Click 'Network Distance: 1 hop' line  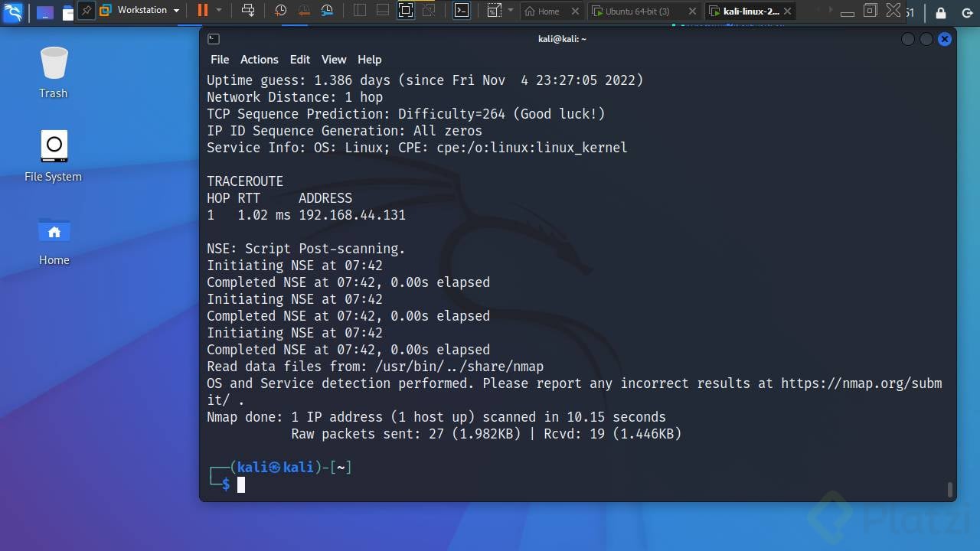(x=295, y=97)
